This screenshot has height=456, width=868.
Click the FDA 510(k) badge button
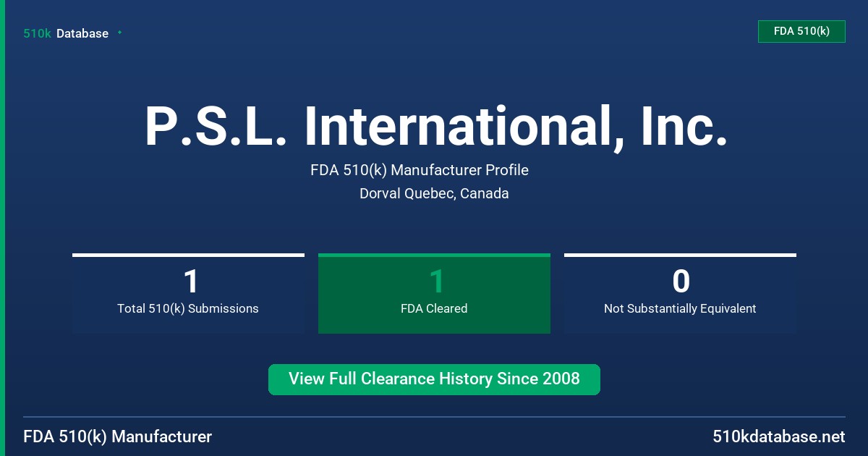(801, 31)
